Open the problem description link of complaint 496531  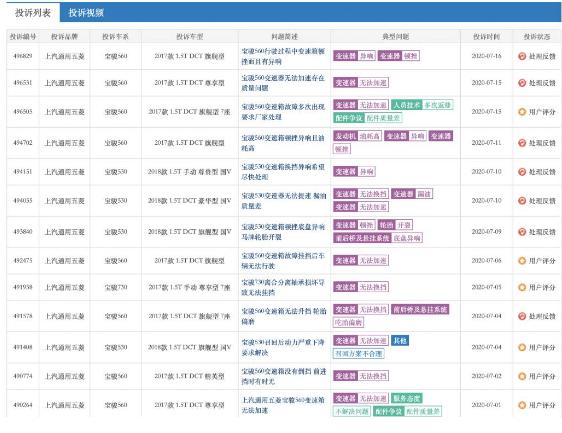click(283, 83)
